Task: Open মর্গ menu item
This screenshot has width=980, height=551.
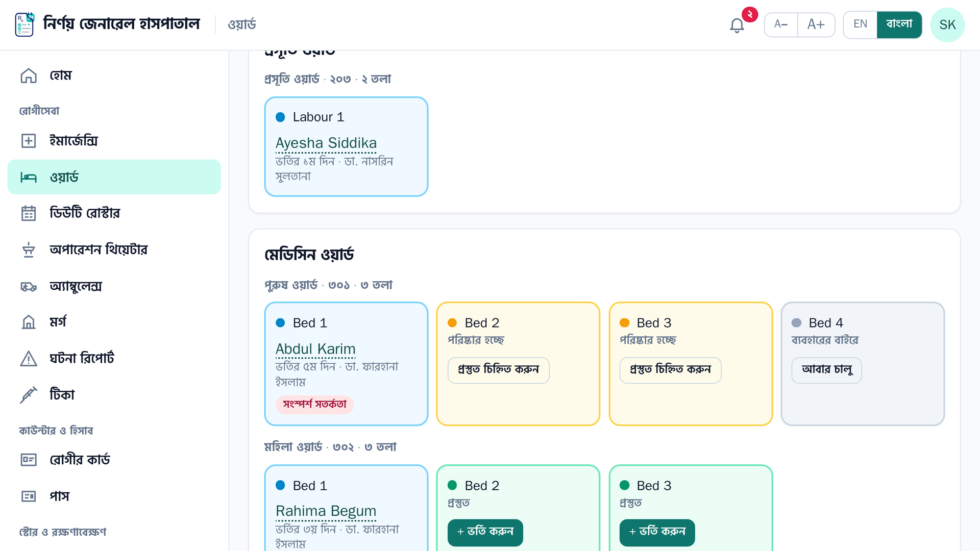Action: point(114,322)
